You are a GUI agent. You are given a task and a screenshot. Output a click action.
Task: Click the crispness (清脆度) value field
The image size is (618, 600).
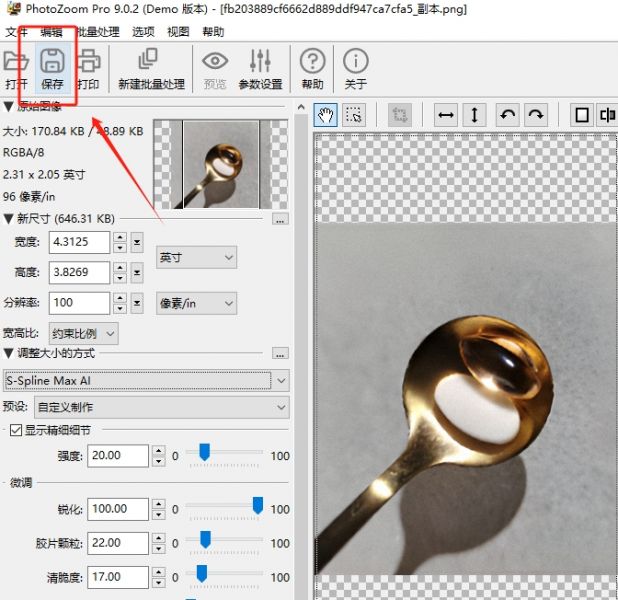118,577
